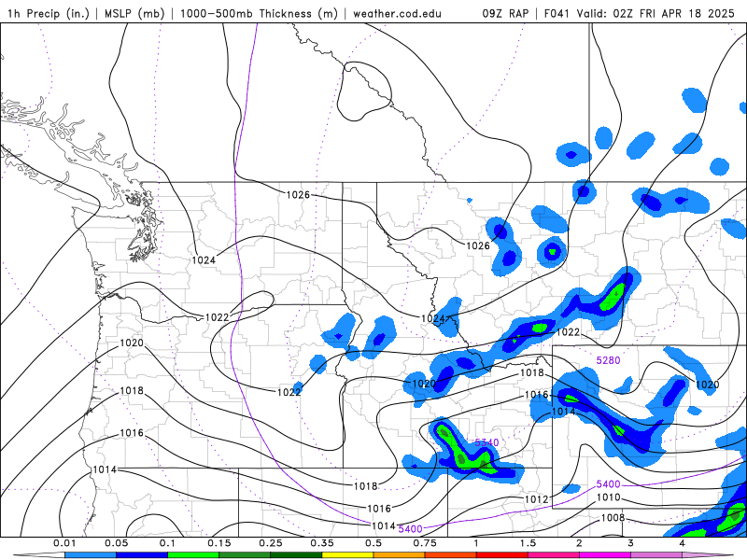747x560 pixels.
Task: Click the 0.1 legend value
Action: 167,543
